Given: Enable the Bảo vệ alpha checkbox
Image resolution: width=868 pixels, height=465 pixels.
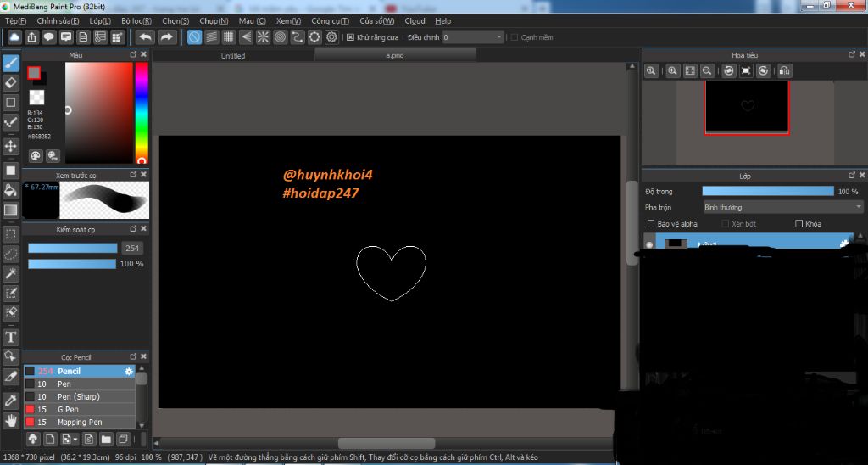Looking at the screenshot, I should click(x=651, y=224).
